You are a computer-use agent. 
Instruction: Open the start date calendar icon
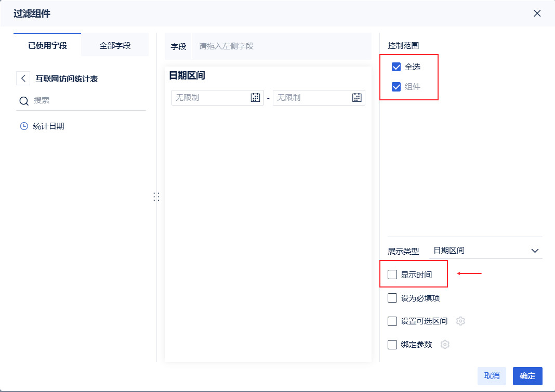pyautogui.click(x=255, y=98)
